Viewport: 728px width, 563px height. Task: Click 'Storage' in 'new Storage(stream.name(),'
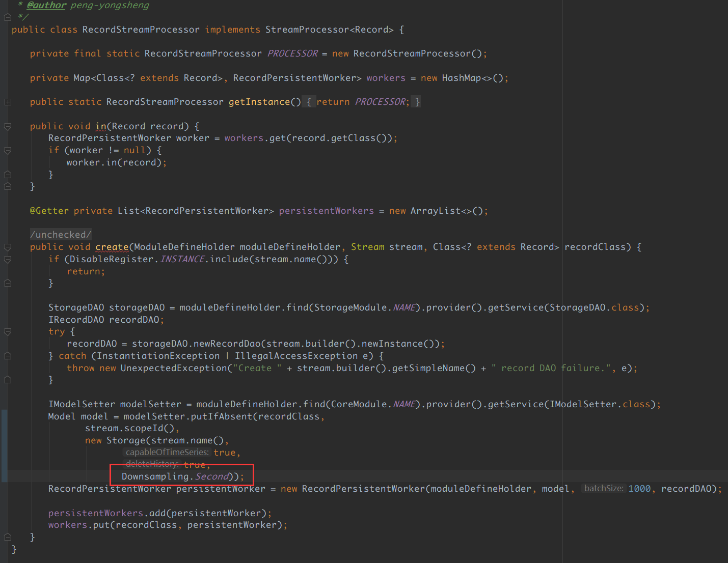pos(126,440)
